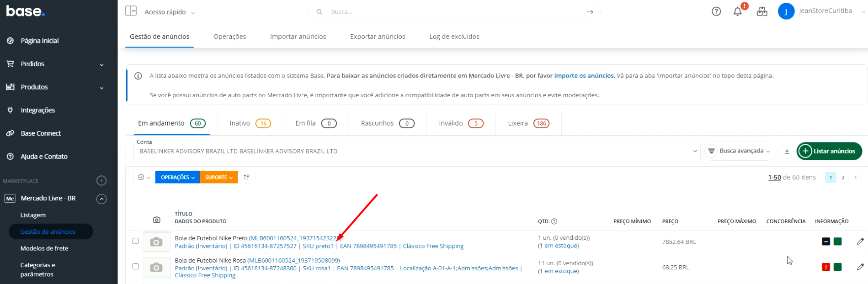Click the Listar anúncios button
Viewport: 868px width, 284px height.
click(x=829, y=151)
